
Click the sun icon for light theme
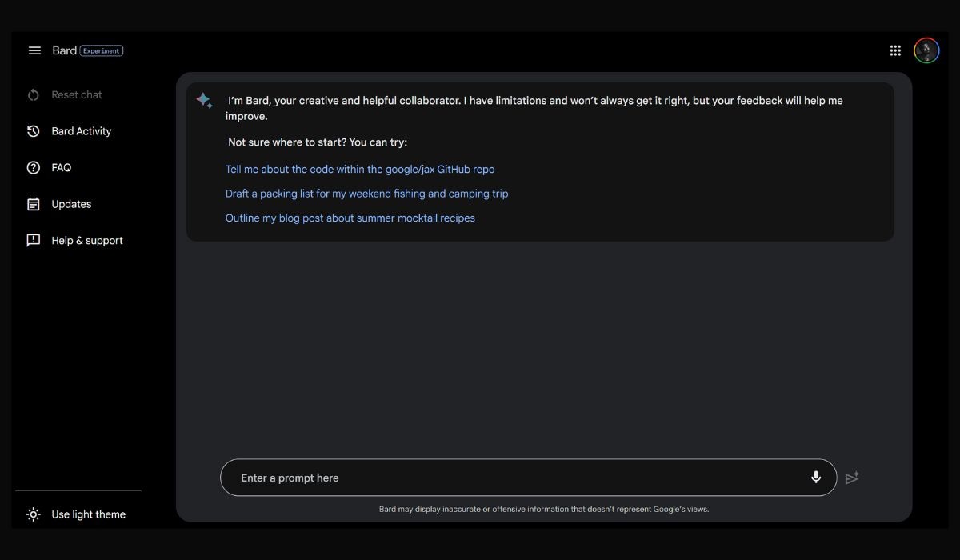[x=34, y=514]
